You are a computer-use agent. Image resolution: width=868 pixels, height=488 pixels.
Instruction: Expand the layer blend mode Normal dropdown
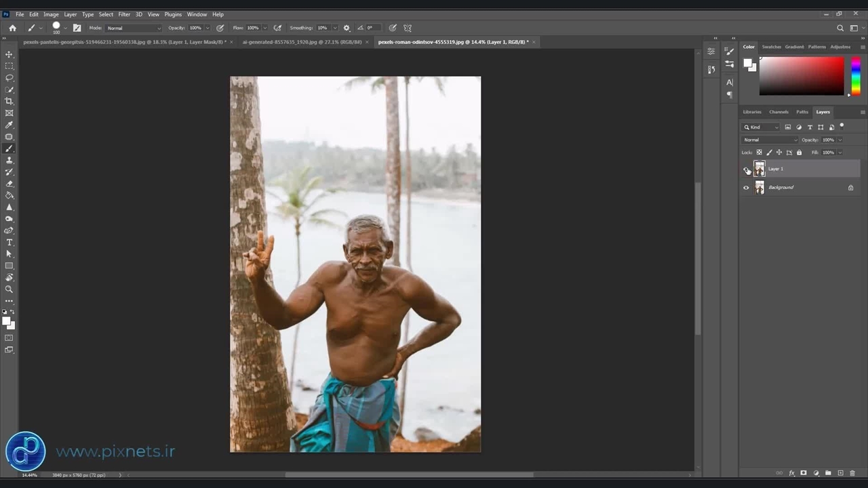click(770, 140)
